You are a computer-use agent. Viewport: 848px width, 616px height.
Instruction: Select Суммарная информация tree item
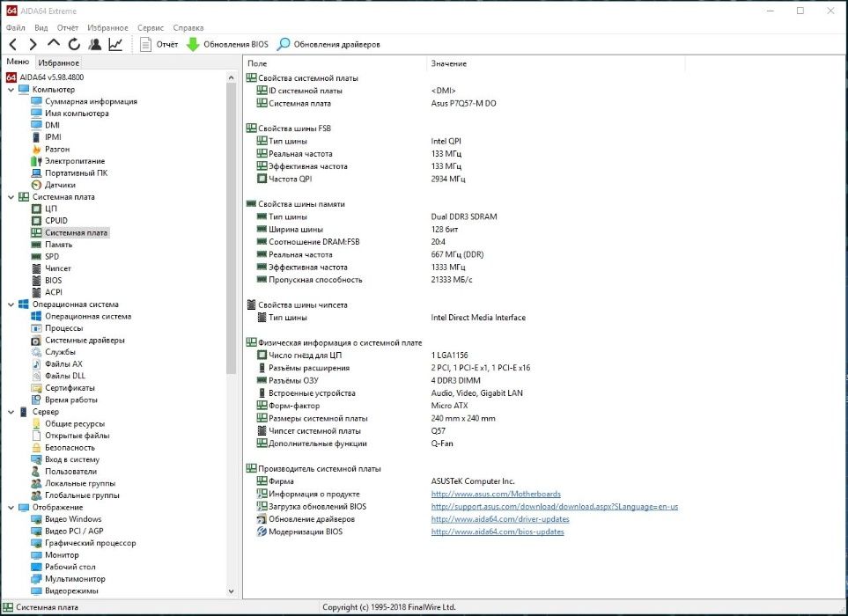[91, 101]
